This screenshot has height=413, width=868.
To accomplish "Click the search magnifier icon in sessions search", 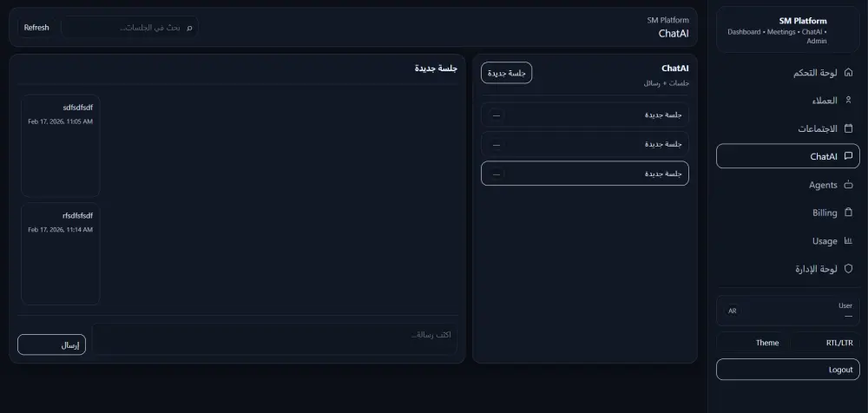I will [189, 28].
